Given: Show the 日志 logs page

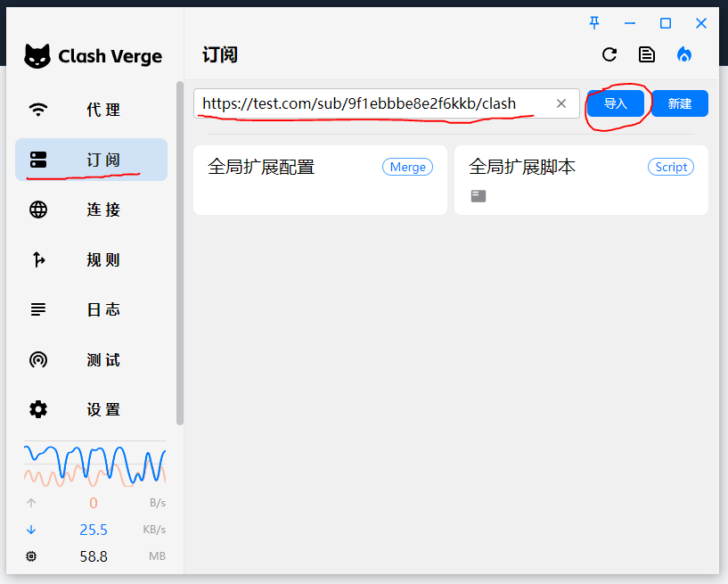Looking at the screenshot, I should (91, 309).
